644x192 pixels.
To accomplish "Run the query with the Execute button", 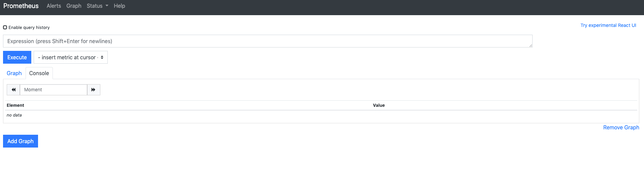I will pos(17,57).
